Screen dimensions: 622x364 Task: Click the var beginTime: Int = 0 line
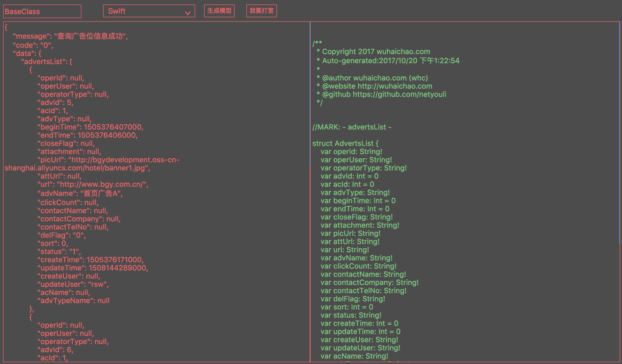(x=358, y=201)
